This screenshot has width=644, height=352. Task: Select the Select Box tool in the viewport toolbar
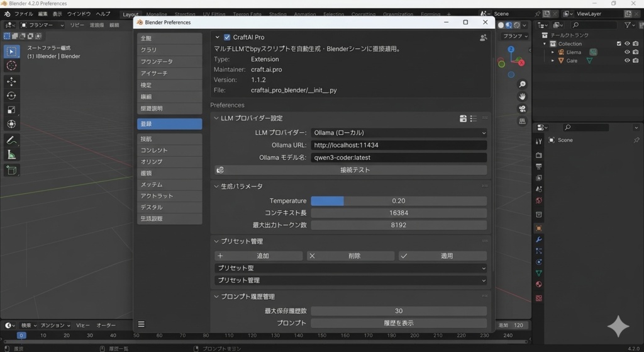point(11,52)
